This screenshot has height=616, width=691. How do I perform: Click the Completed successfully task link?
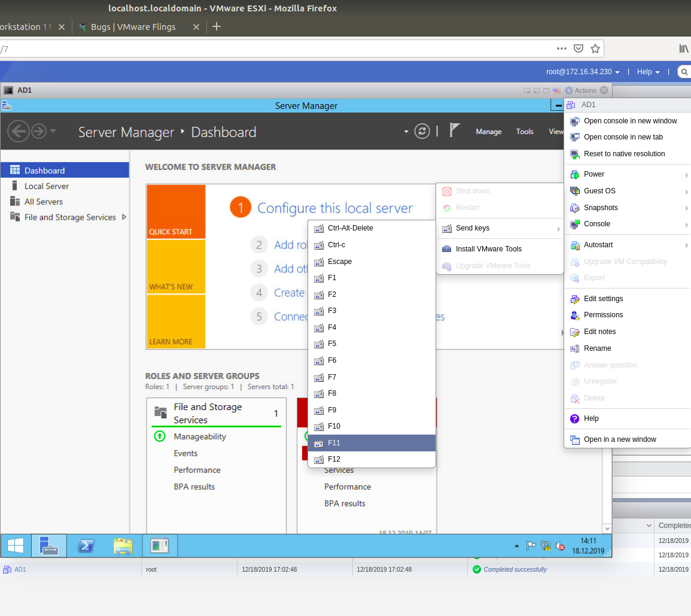(x=515, y=569)
